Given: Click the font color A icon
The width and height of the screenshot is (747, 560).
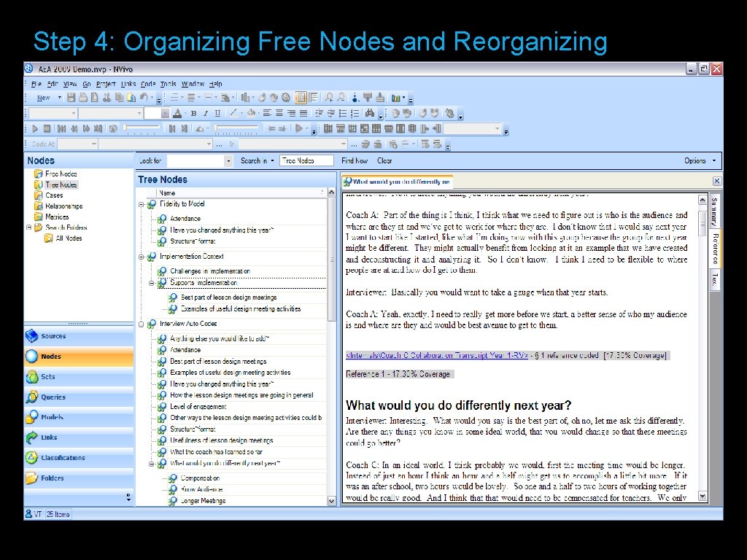Looking at the screenshot, I should point(177,113).
